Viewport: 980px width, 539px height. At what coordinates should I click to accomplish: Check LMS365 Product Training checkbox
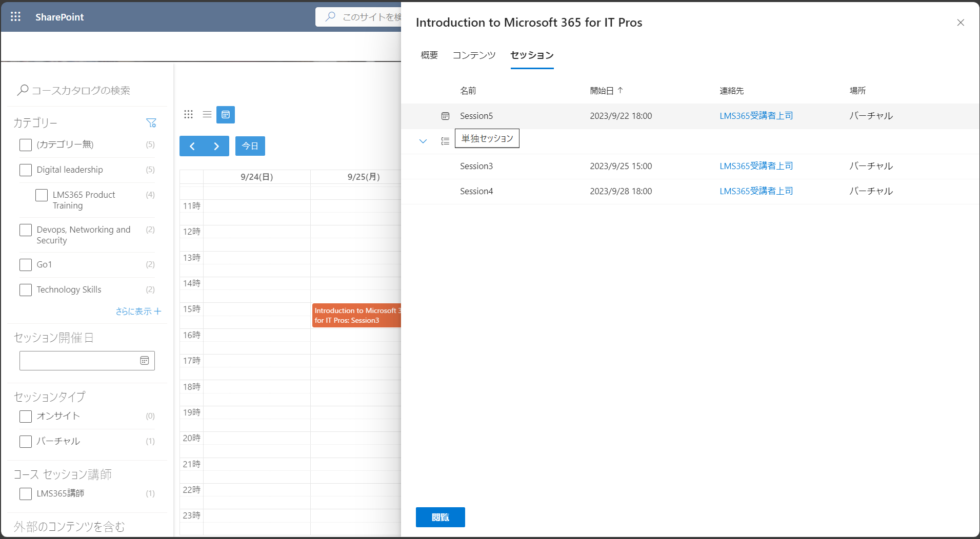pyautogui.click(x=42, y=195)
